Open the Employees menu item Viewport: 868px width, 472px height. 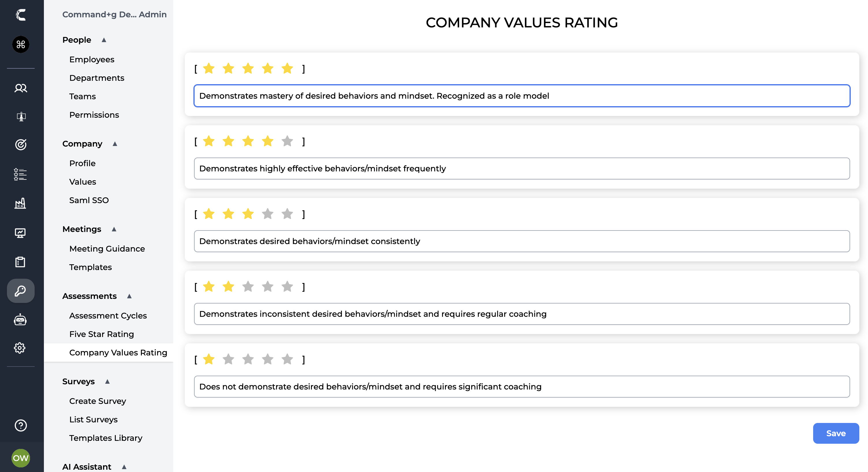coord(92,59)
